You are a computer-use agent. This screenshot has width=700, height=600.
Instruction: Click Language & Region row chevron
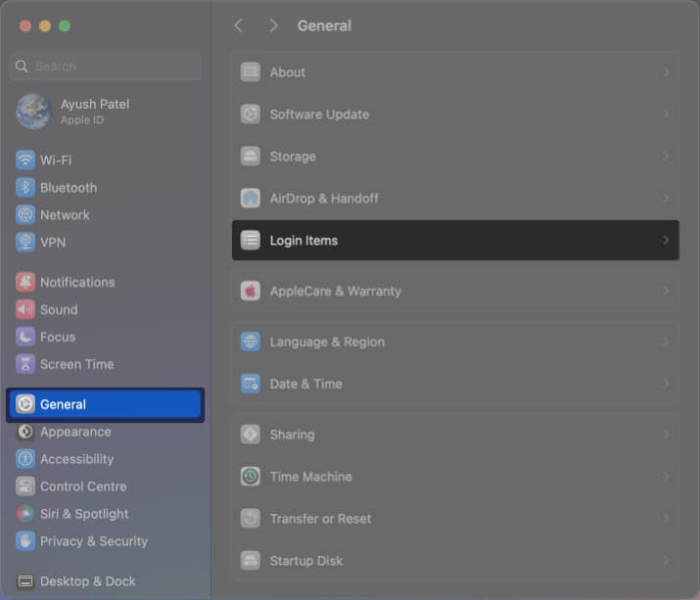coord(666,342)
